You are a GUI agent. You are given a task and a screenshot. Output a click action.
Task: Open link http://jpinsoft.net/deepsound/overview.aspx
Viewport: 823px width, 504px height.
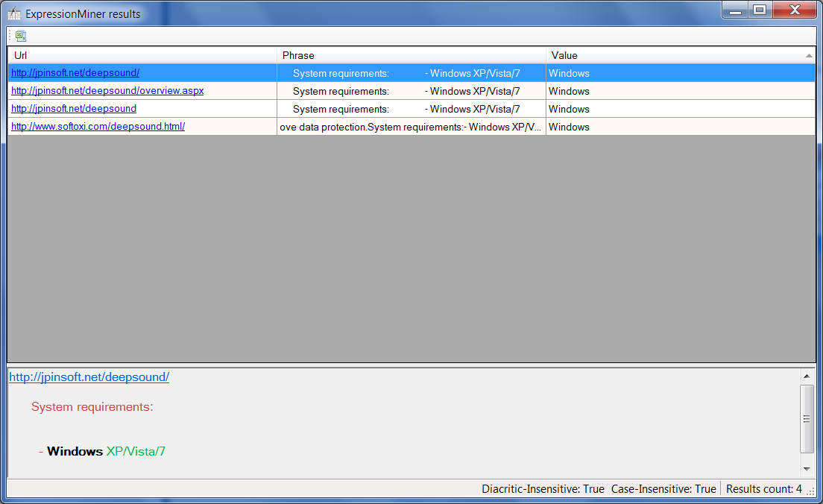[x=107, y=91]
